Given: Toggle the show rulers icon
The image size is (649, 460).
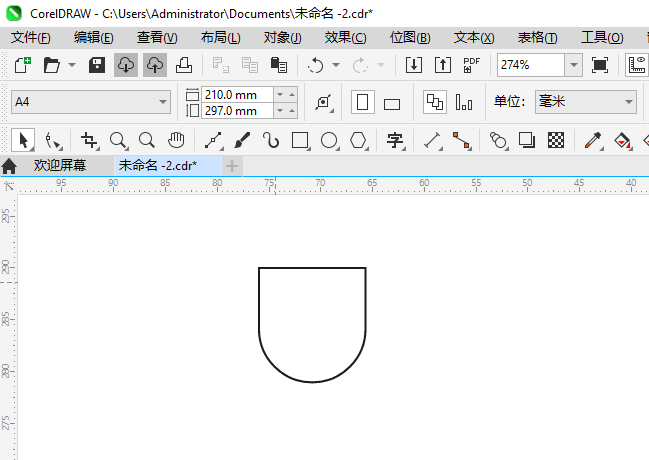Looking at the screenshot, I should pos(637,65).
